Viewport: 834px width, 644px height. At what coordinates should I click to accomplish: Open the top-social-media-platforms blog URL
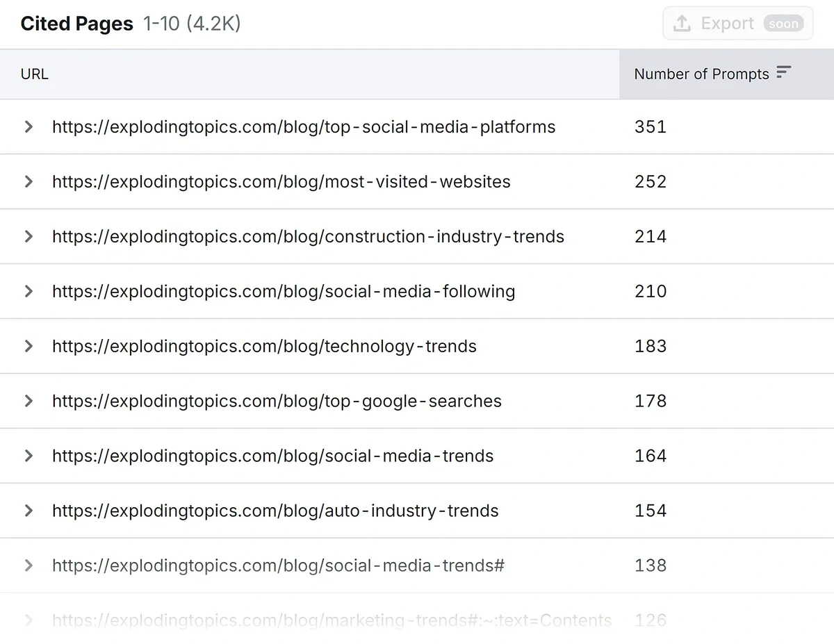pos(304,127)
